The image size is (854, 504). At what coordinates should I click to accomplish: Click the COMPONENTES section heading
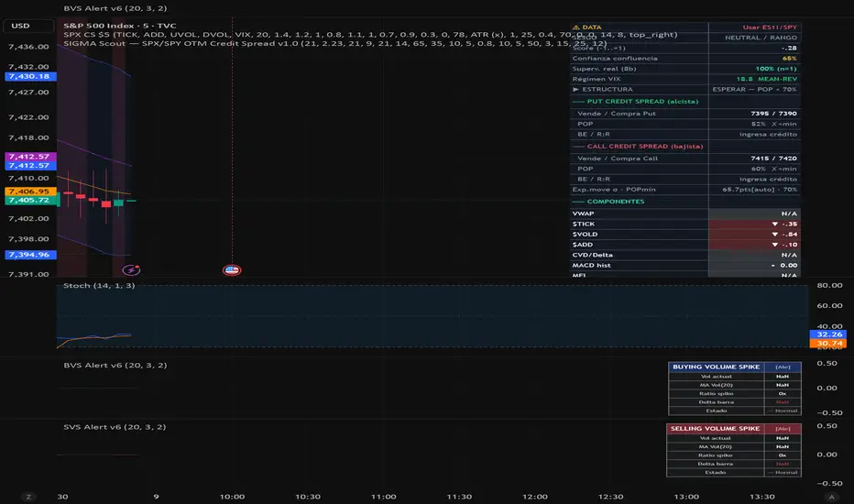616,202
